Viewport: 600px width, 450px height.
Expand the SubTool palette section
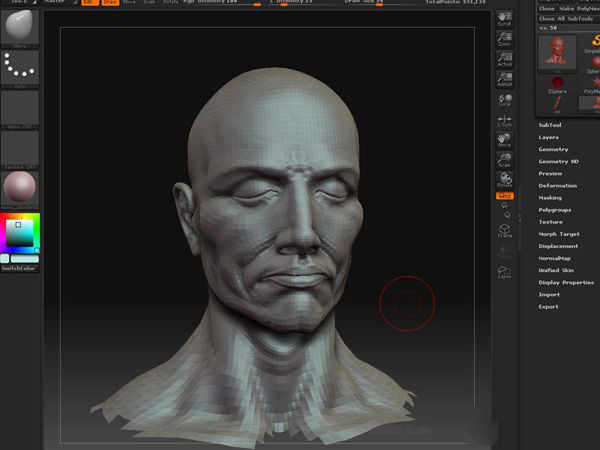550,125
